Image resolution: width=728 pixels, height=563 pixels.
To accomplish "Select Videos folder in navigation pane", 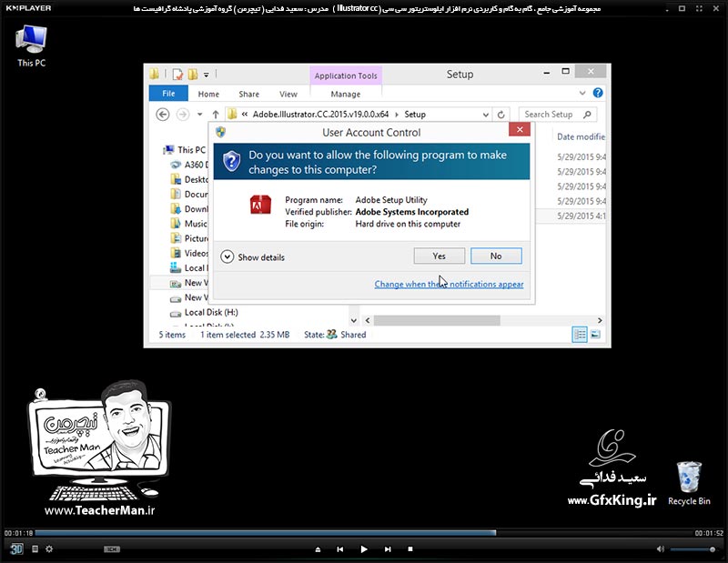I will click(x=189, y=253).
